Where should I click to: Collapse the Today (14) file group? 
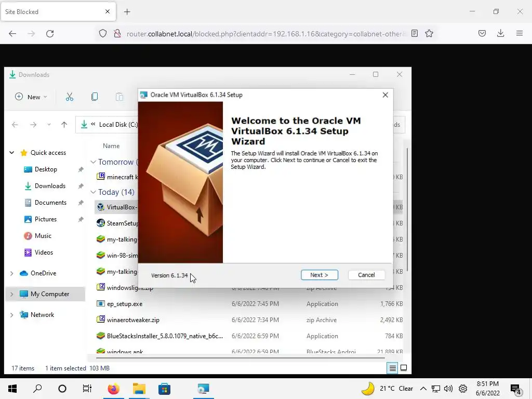[x=93, y=192]
